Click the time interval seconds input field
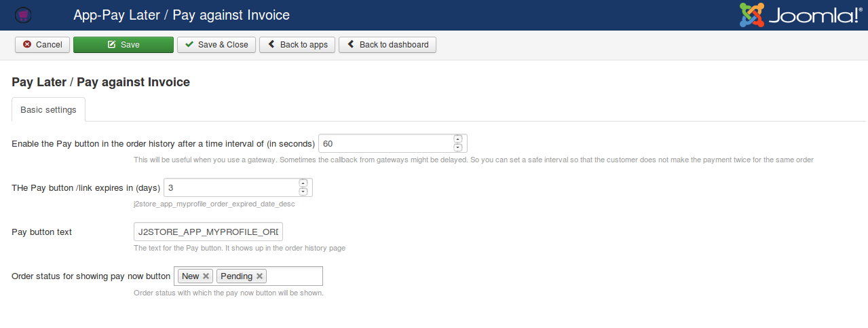Viewport: 868px width, 328px height. [385, 144]
